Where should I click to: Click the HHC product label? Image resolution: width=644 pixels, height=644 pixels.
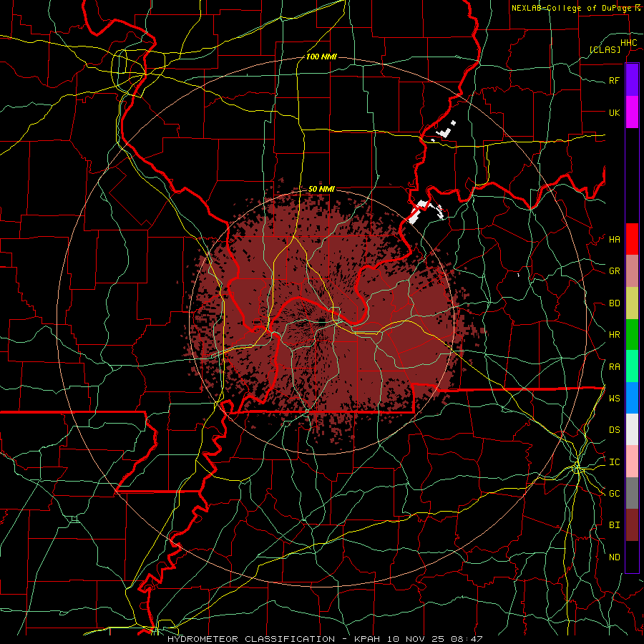pyautogui.click(x=629, y=43)
